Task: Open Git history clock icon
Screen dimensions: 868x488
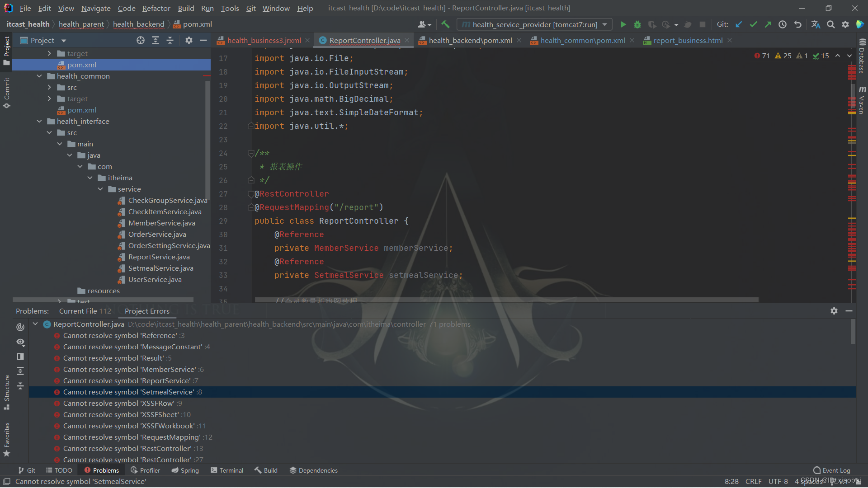Action: tap(783, 24)
